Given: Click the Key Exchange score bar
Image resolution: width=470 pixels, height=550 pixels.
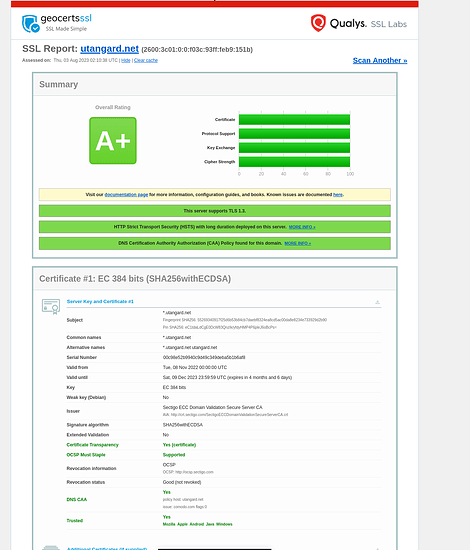Looking at the screenshot, I should point(294,148).
